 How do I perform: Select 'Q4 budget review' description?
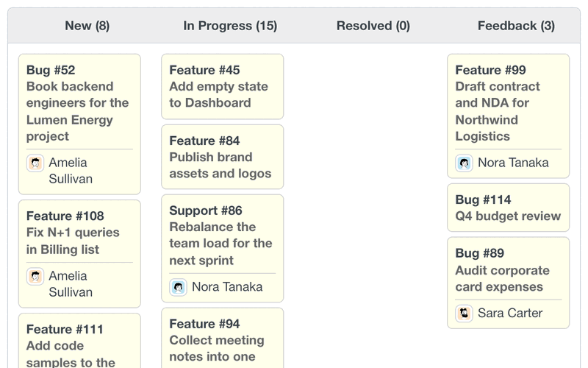tap(508, 216)
